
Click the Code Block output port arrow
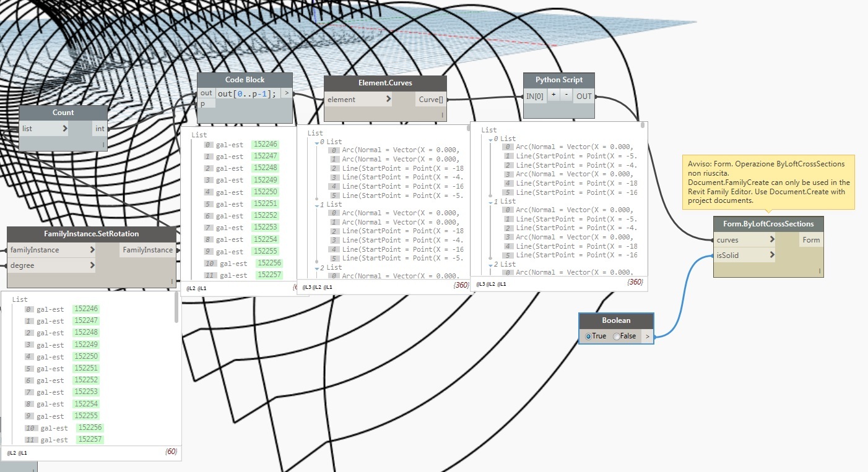pyautogui.click(x=287, y=93)
